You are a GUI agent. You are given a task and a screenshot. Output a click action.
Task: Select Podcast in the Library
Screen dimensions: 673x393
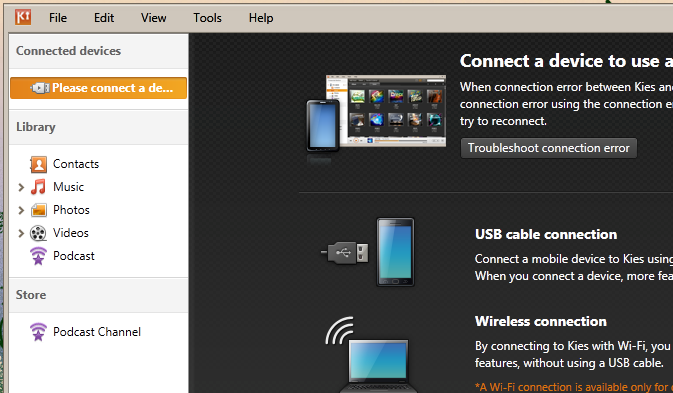[x=74, y=256]
